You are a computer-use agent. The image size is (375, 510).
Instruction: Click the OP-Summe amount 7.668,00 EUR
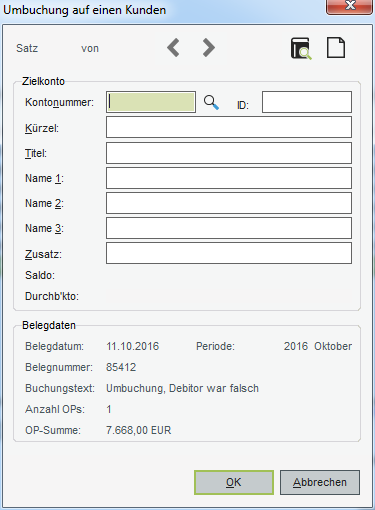138,430
